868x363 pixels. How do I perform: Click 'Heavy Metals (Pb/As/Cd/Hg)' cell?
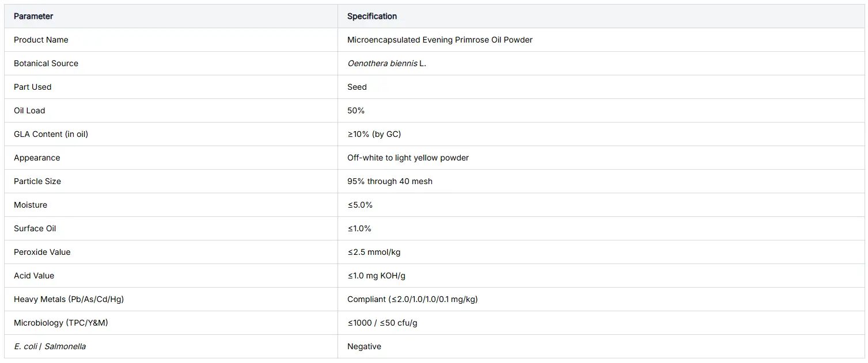[171, 299]
